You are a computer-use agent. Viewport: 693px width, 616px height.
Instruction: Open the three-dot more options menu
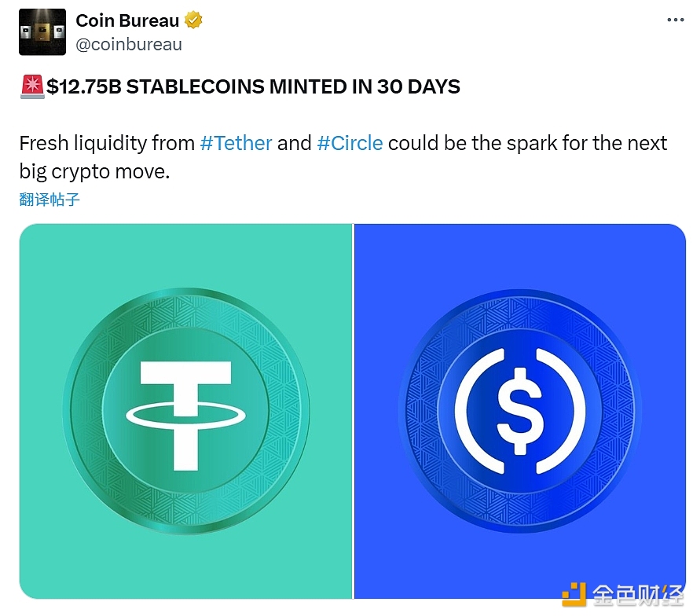click(x=676, y=20)
